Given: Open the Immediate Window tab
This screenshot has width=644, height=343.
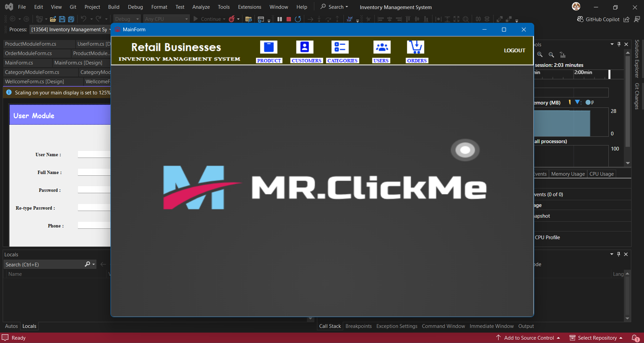Looking at the screenshot, I should click(492, 326).
